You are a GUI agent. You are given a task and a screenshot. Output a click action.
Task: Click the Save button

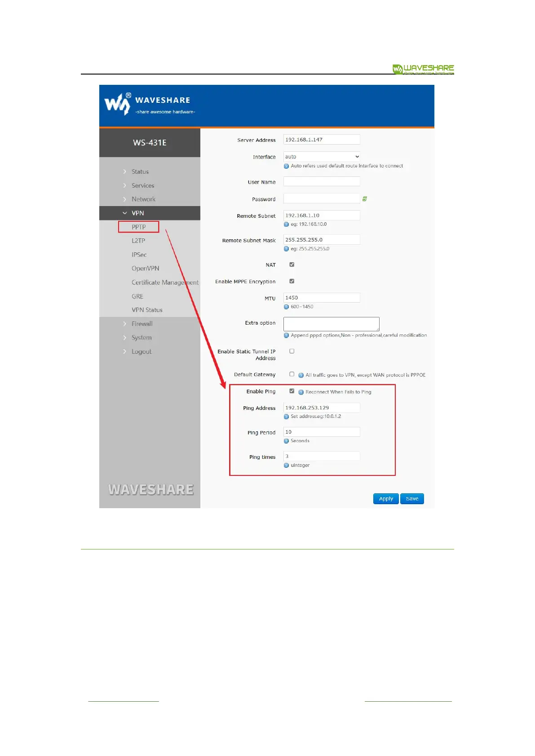pos(412,499)
